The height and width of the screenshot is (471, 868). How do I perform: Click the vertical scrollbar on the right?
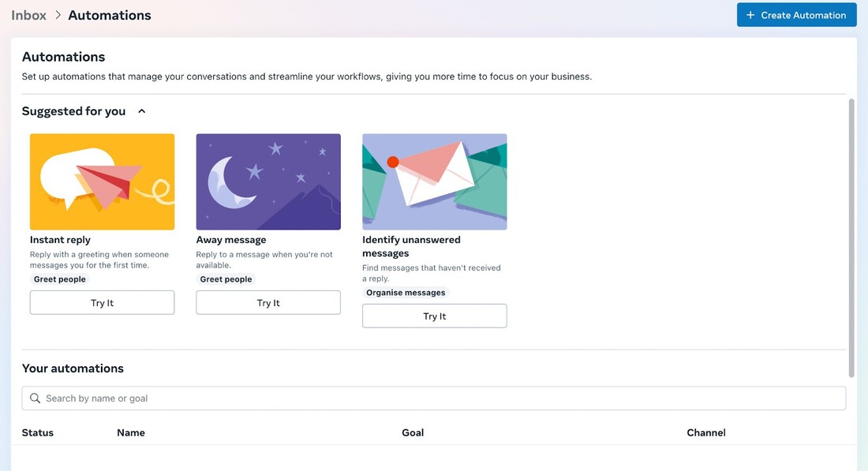pos(851,238)
